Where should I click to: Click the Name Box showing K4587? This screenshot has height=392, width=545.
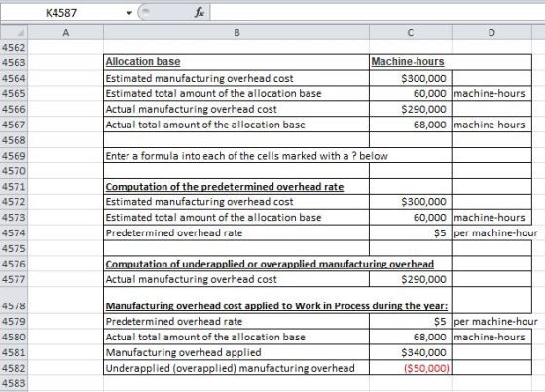(62, 13)
